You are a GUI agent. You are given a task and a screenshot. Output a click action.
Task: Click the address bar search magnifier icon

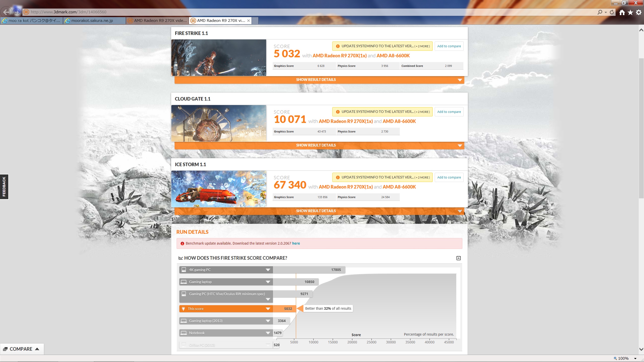pos(600,12)
